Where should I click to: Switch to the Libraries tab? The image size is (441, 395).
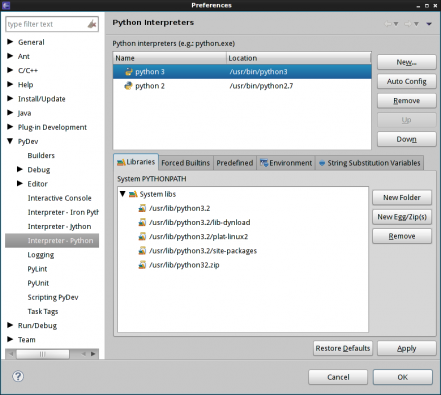[x=136, y=162]
